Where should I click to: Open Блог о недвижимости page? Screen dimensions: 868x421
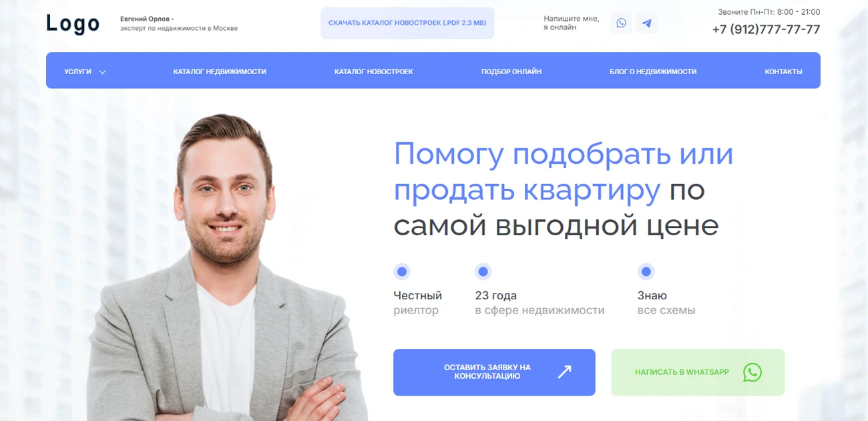click(x=653, y=72)
